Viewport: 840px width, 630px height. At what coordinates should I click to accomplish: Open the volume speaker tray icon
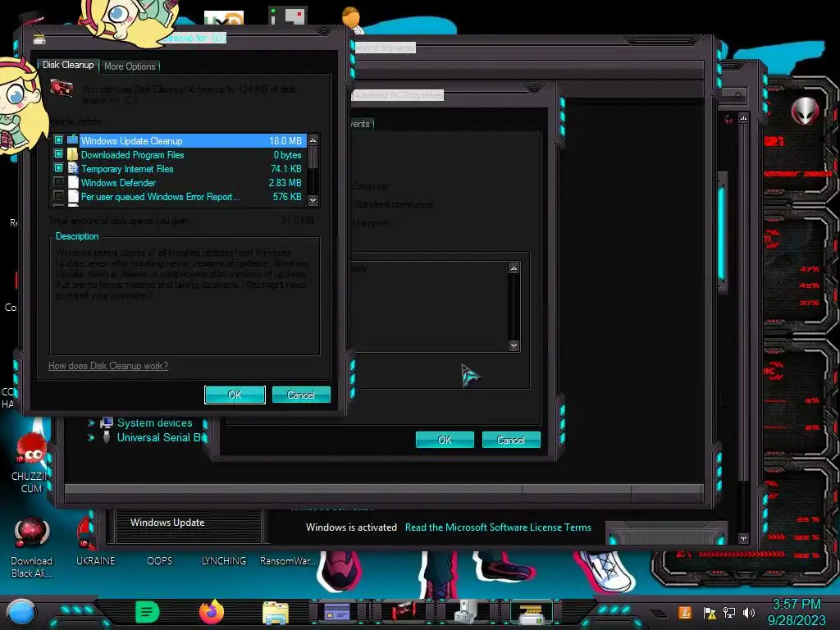[748, 612]
